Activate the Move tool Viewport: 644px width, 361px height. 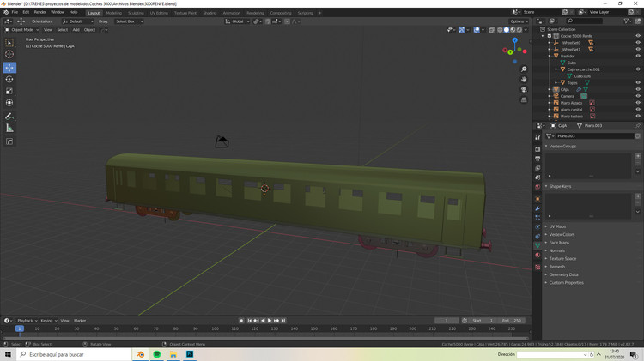click(x=9, y=68)
